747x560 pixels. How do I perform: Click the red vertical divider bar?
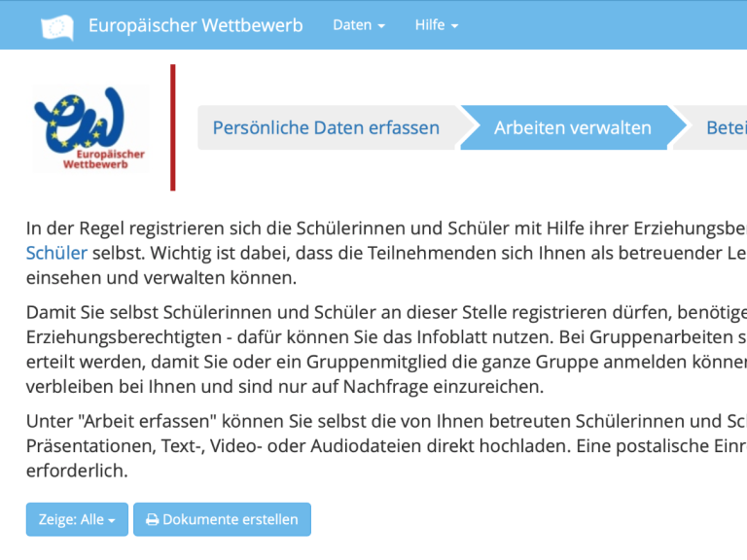[173, 127]
